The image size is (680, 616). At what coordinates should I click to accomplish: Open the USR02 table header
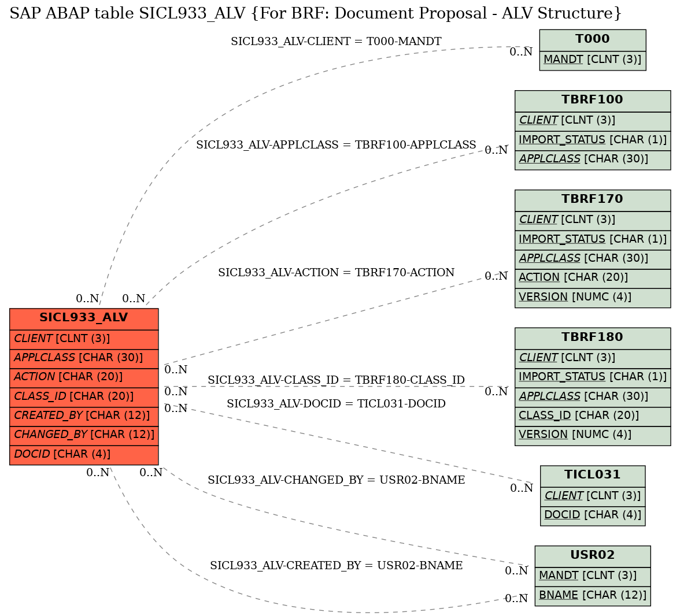click(x=592, y=556)
